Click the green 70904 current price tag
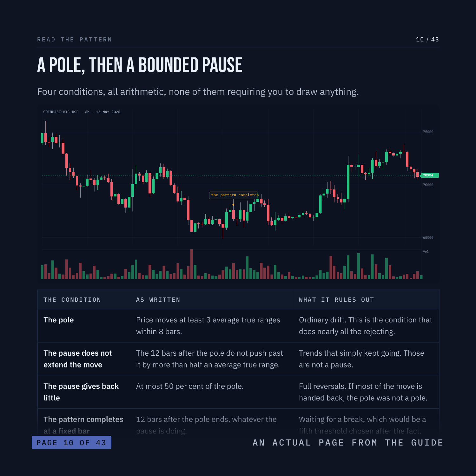The width and height of the screenshot is (476, 476). click(x=430, y=175)
